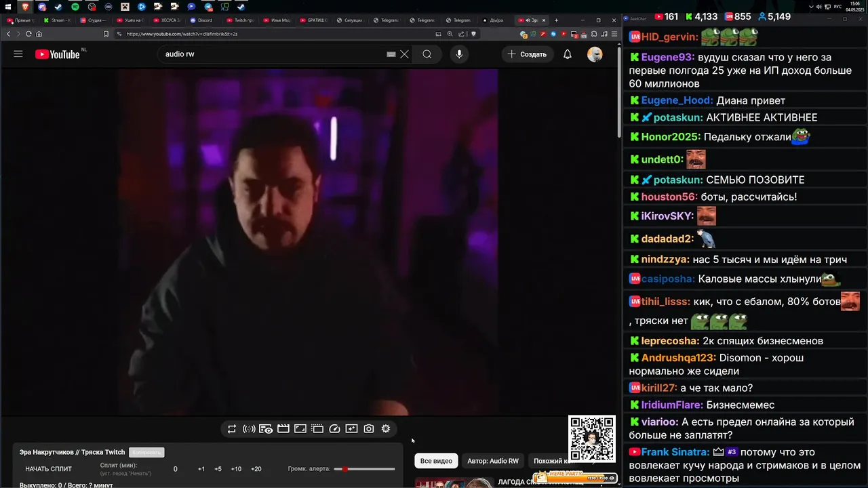Take a video screenshot with camera icon
Viewport: 868px width, 488px height.
pyautogui.click(x=369, y=429)
